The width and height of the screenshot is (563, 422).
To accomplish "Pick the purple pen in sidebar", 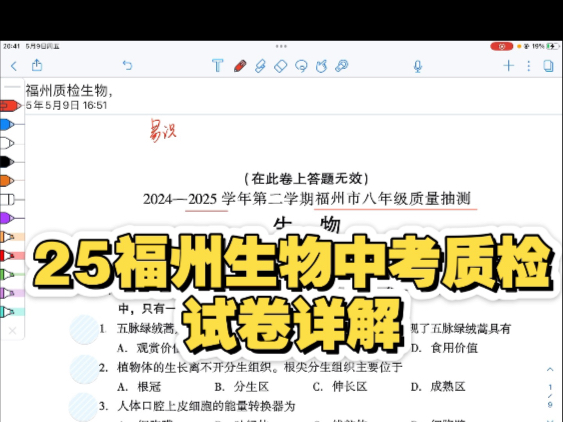I will tap(7, 218).
